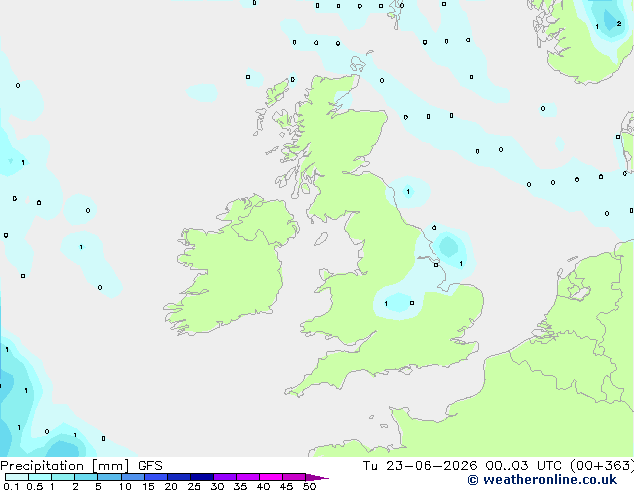Viewport: 634px width, 490px height.
Task: Select the 0.1–0.5 mm palest legend swatch
Action: [17, 477]
